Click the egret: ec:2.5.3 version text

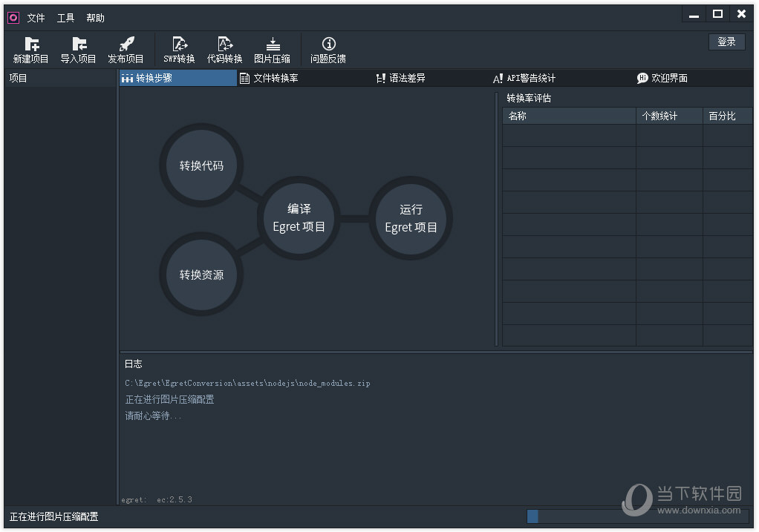[x=157, y=499]
